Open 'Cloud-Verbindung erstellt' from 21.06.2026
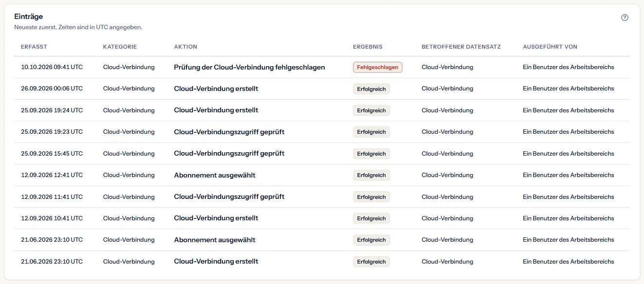This screenshot has width=644, height=284. pyautogui.click(x=216, y=262)
